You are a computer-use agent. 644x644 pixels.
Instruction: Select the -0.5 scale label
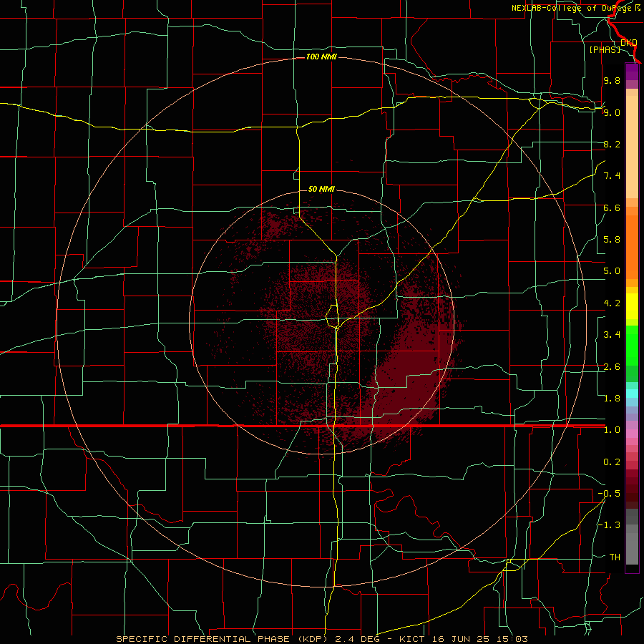coord(609,494)
